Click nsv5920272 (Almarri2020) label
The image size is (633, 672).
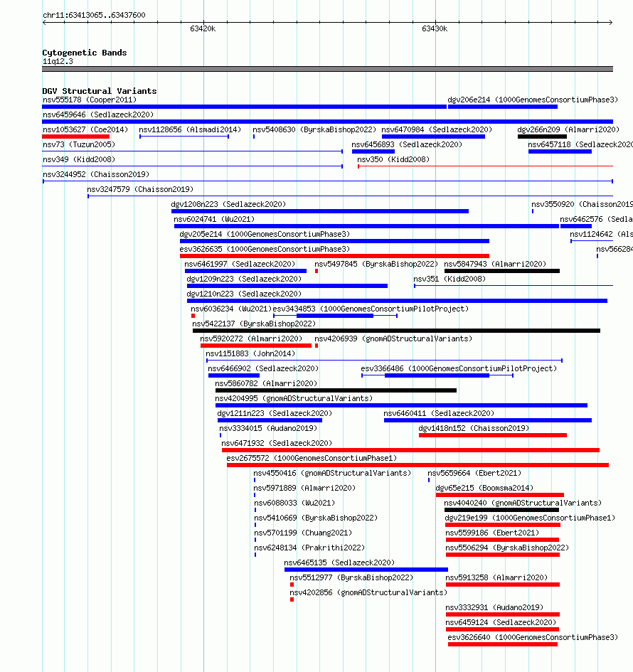(x=251, y=339)
